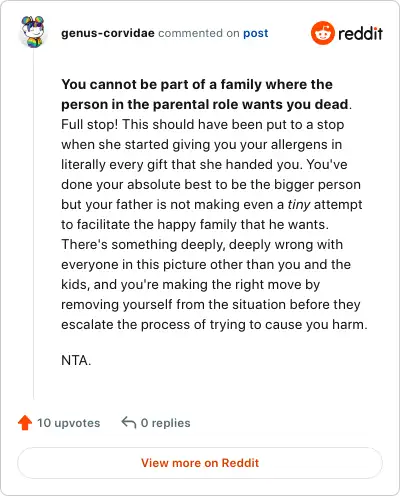Click the "10 upvotes" count
This screenshot has height=496, width=400.
point(68,423)
